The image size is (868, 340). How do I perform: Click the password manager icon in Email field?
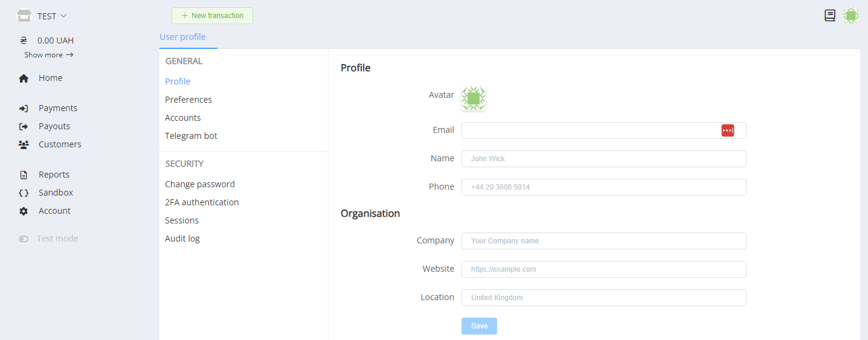click(x=727, y=130)
